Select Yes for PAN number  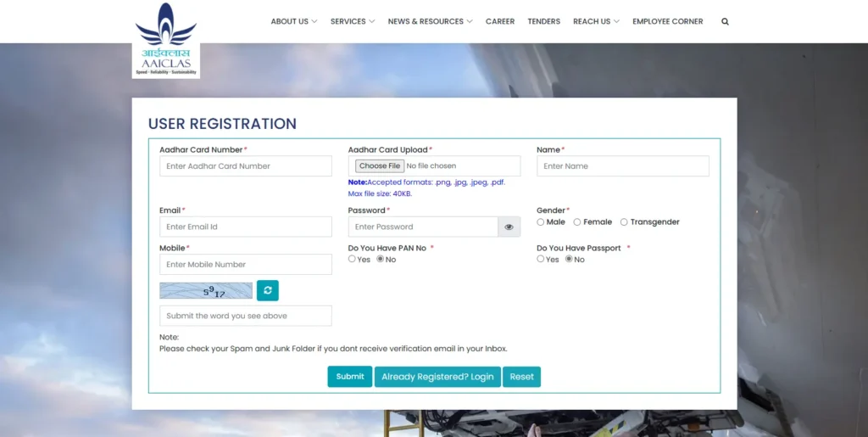pyautogui.click(x=352, y=260)
